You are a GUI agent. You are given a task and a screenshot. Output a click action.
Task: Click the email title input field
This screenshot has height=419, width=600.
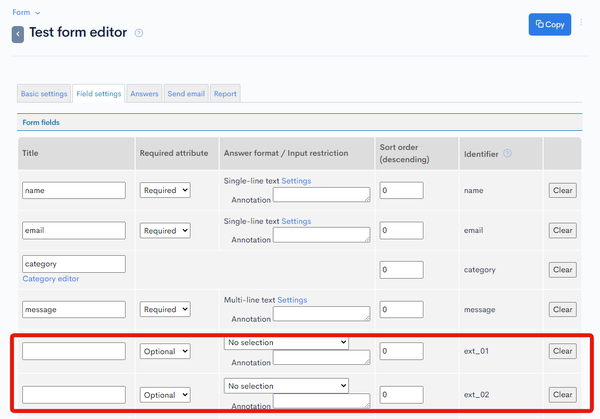(x=74, y=230)
